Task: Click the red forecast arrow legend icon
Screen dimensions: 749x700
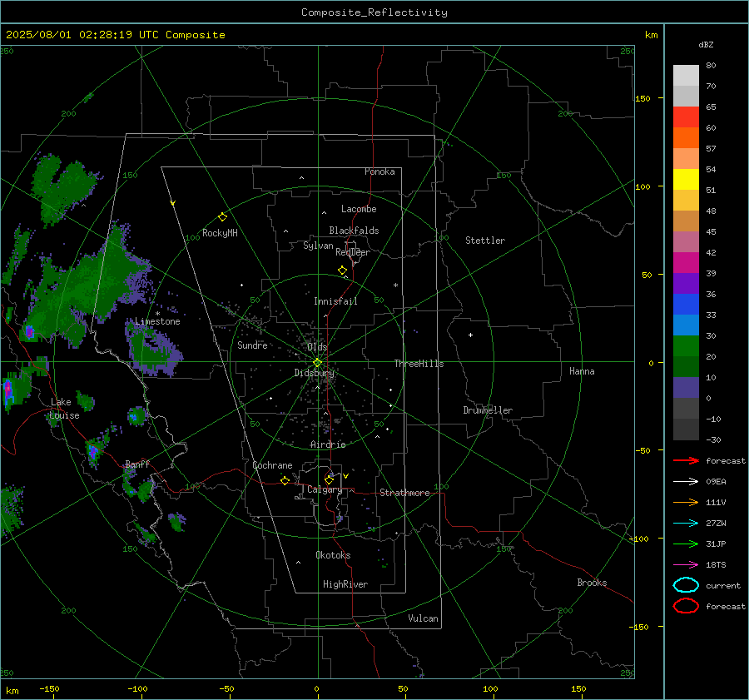Action: (686, 460)
